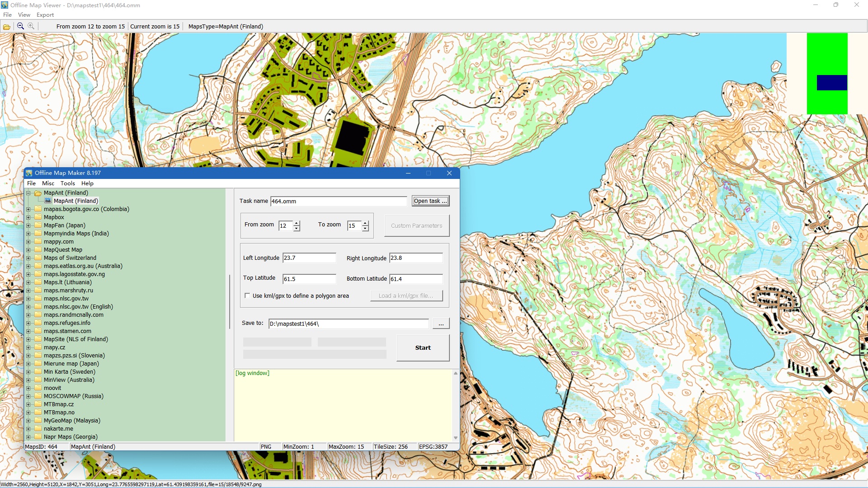Screen dimensions: 868x488
Task: Open the Tools menu
Action: point(67,183)
